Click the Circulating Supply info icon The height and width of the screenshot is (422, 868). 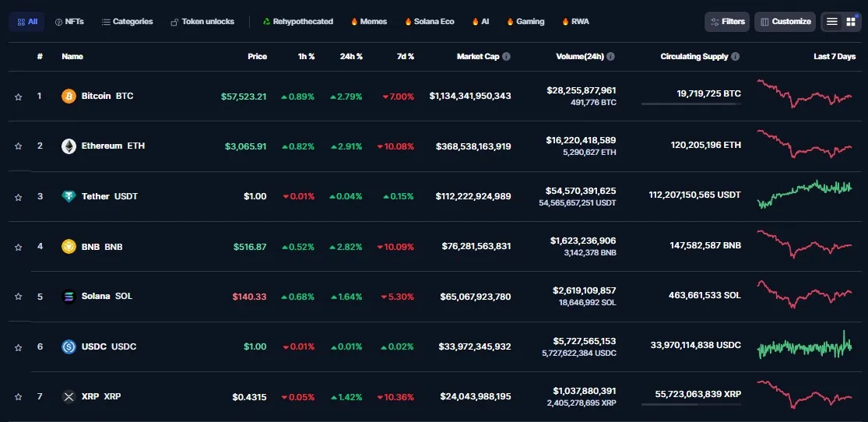(736, 57)
